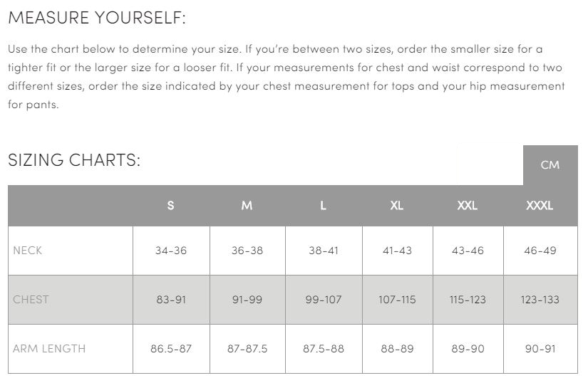Select the M size column header
588x383 pixels.
coord(247,206)
